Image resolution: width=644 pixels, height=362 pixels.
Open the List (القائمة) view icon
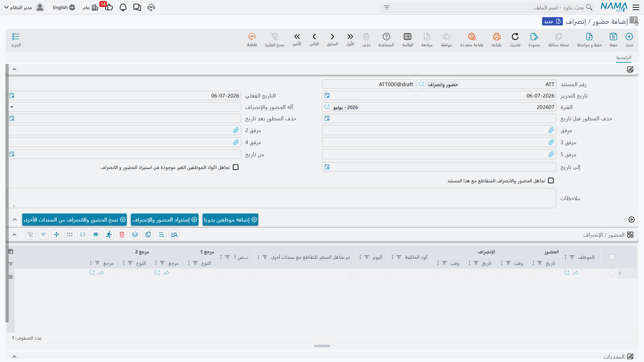pyautogui.click(x=408, y=37)
